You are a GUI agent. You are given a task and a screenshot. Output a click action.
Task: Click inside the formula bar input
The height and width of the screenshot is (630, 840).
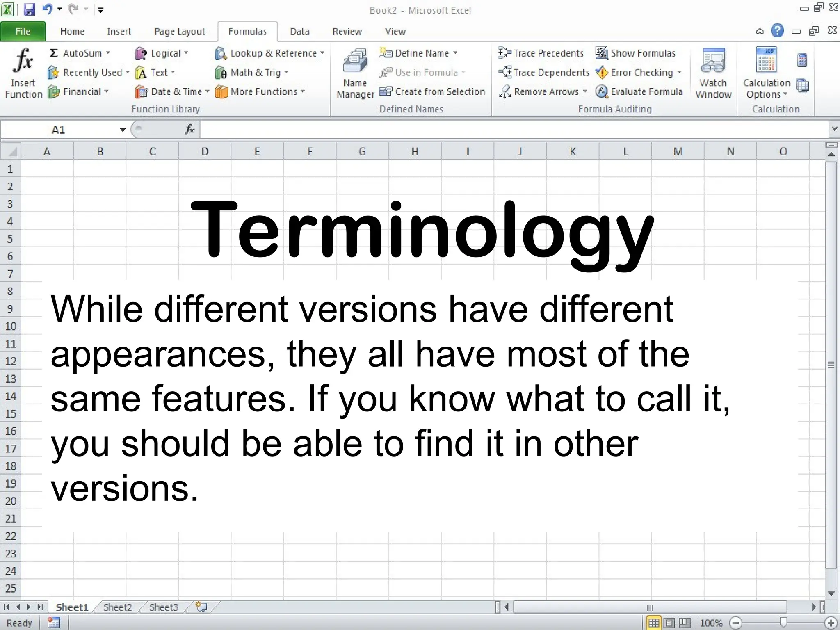pos(513,130)
